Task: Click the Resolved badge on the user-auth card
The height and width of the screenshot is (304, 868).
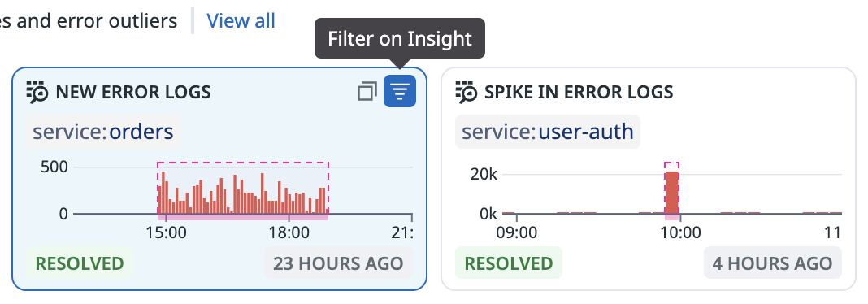Action: click(x=509, y=263)
